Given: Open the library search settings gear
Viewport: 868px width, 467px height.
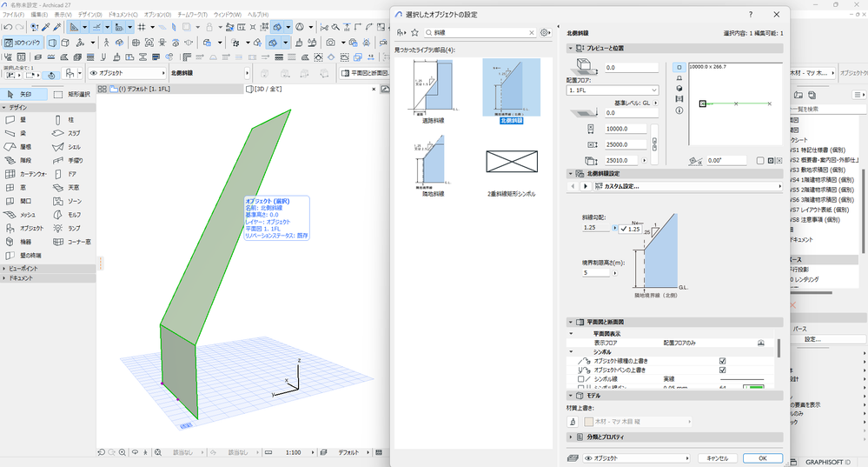Looking at the screenshot, I should pos(545,32).
